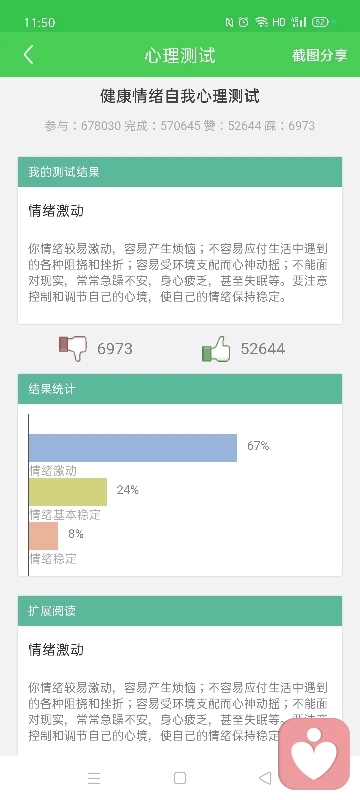Select the blue 67% 情绪激动 bar

click(x=133, y=448)
